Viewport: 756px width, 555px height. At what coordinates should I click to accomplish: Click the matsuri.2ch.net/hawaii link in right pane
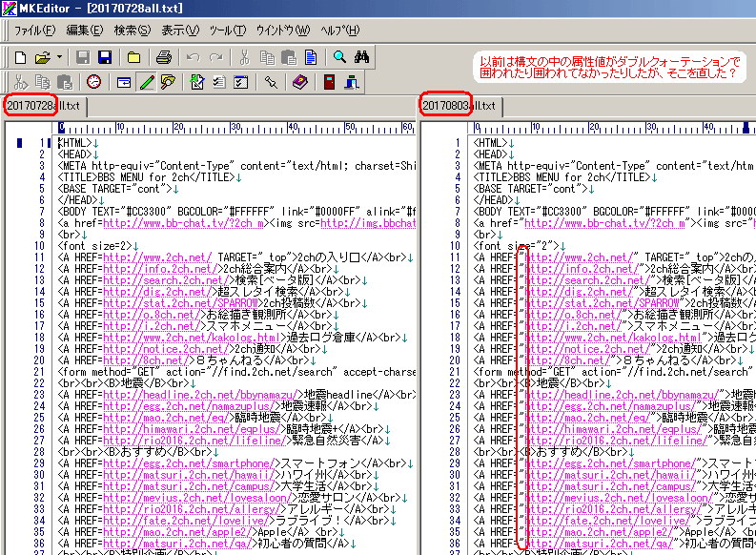610,475
